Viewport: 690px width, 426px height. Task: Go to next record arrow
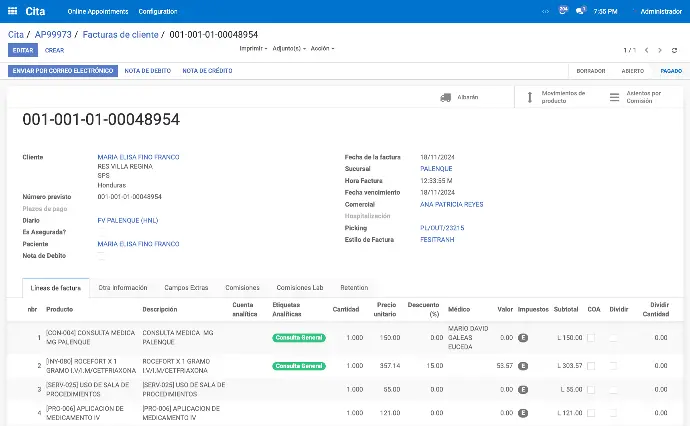pyautogui.click(x=660, y=50)
